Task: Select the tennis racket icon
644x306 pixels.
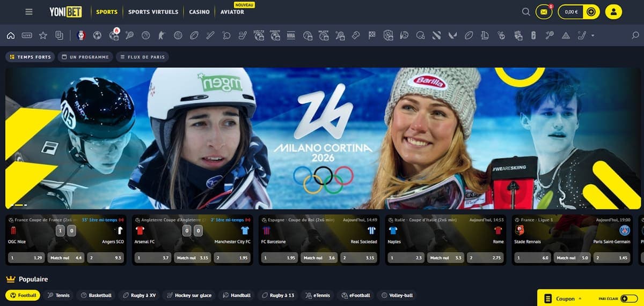Action: pyautogui.click(x=129, y=36)
